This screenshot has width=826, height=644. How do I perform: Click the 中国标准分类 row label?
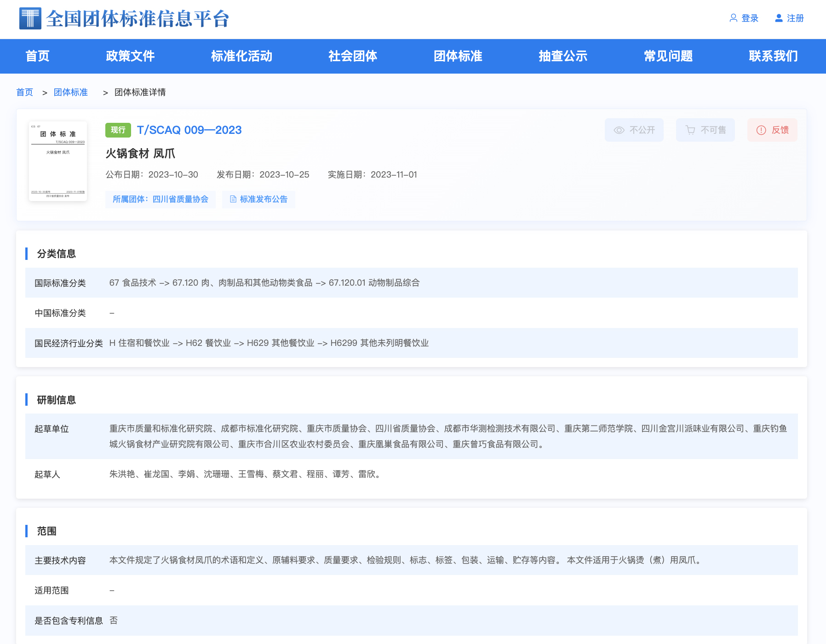click(60, 313)
